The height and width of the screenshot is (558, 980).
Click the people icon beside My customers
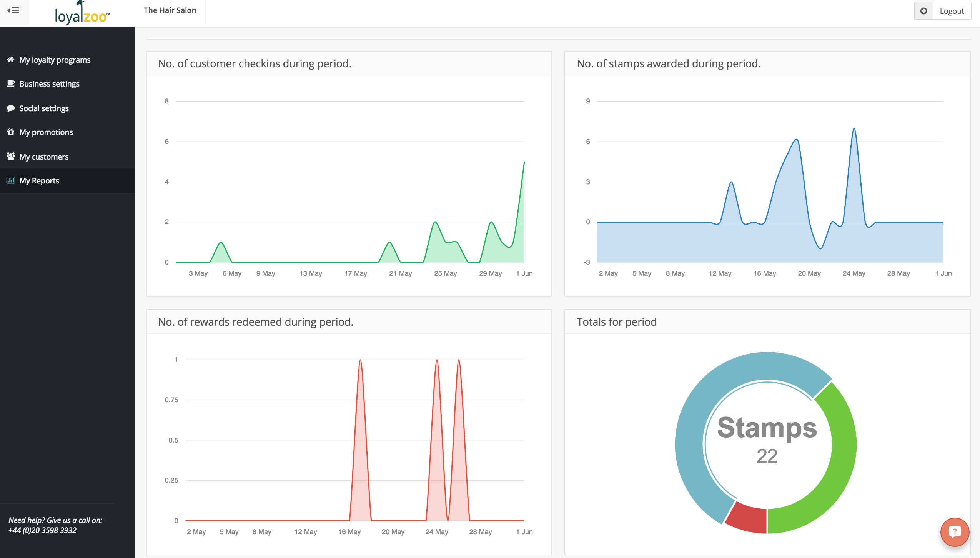tap(11, 157)
